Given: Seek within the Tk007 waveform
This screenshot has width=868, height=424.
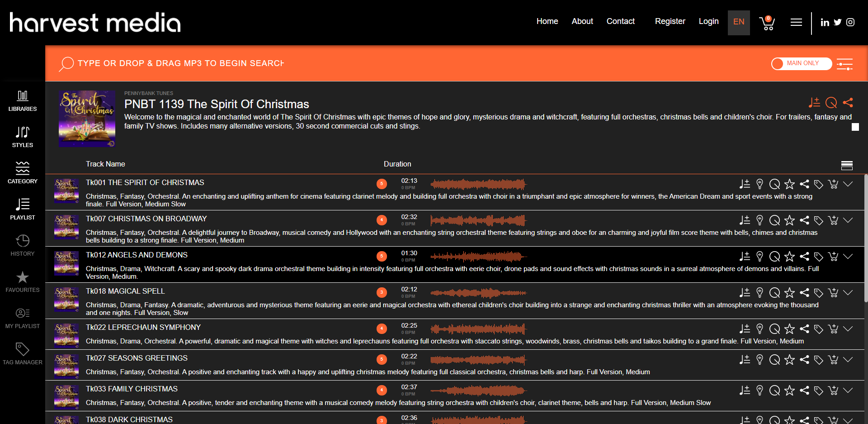Looking at the screenshot, I should (x=478, y=220).
